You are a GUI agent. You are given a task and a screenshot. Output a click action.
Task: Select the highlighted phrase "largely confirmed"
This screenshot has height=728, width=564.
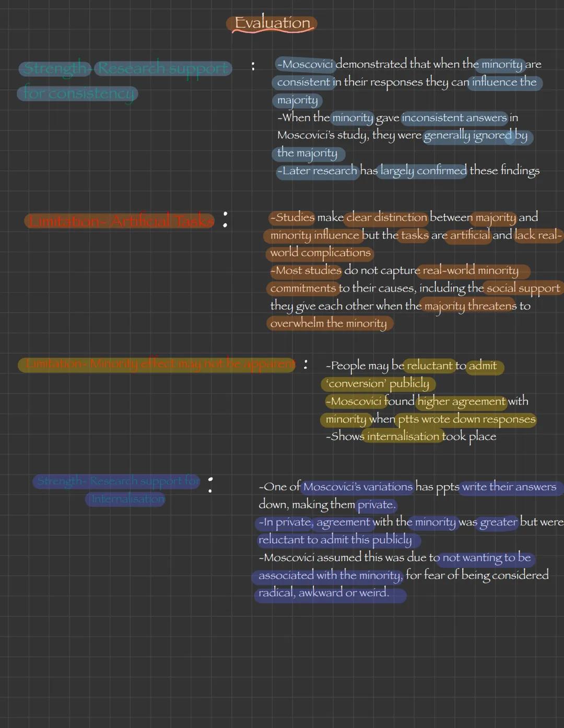point(423,171)
